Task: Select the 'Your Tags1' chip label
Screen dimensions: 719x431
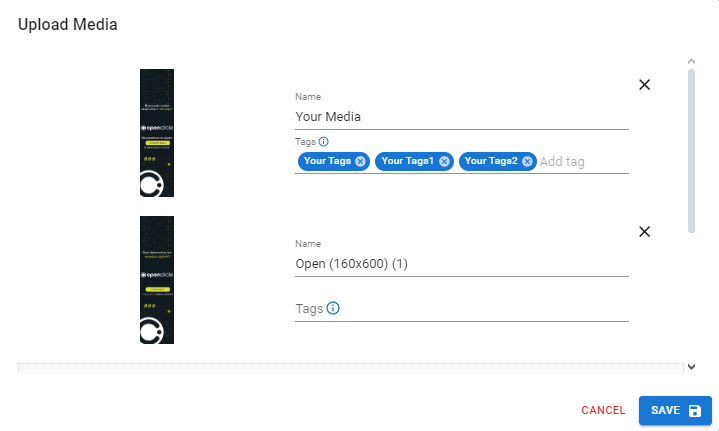Action: click(x=407, y=161)
